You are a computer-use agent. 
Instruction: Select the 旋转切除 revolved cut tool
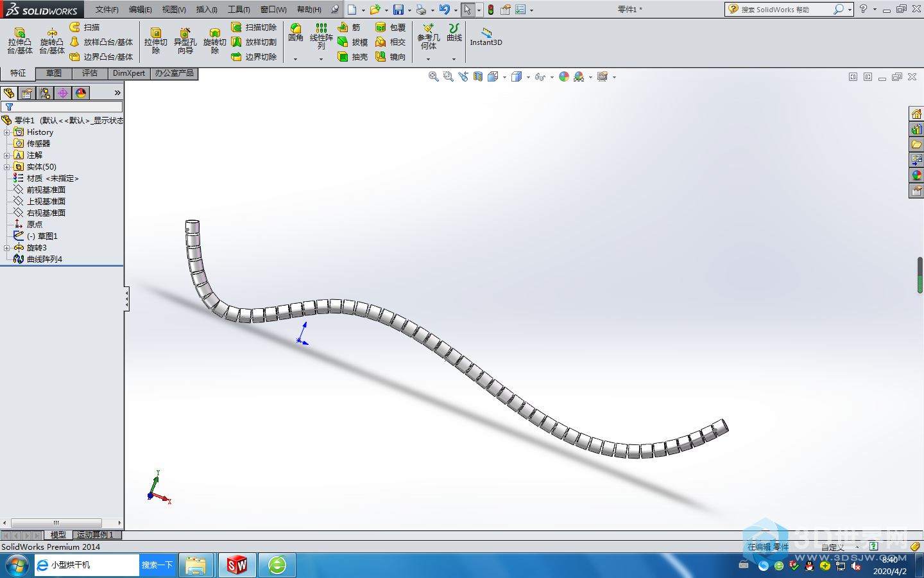[215, 40]
